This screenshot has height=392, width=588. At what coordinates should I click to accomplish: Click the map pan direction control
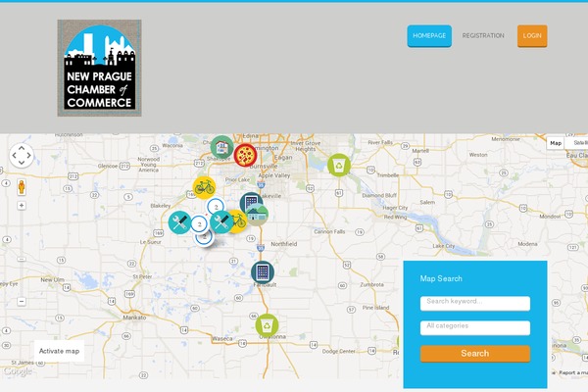(22, 155)
